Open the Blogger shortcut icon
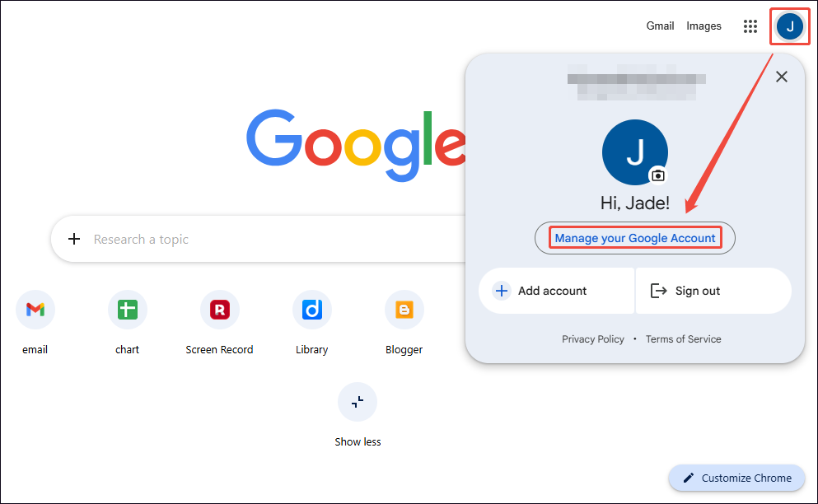 tap(404, 310)
